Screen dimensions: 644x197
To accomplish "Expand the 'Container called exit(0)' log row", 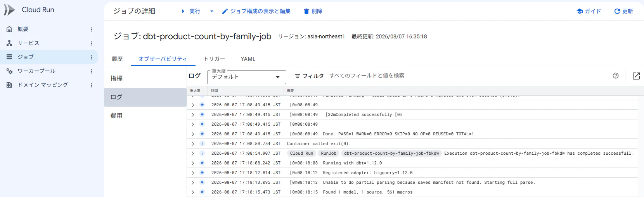I will click(x=193, y=144).
